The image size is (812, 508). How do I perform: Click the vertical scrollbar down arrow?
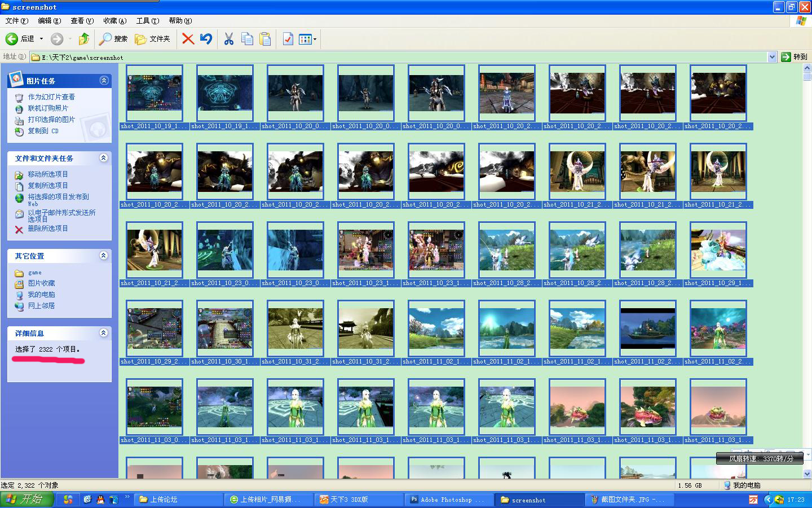(807, 474)
